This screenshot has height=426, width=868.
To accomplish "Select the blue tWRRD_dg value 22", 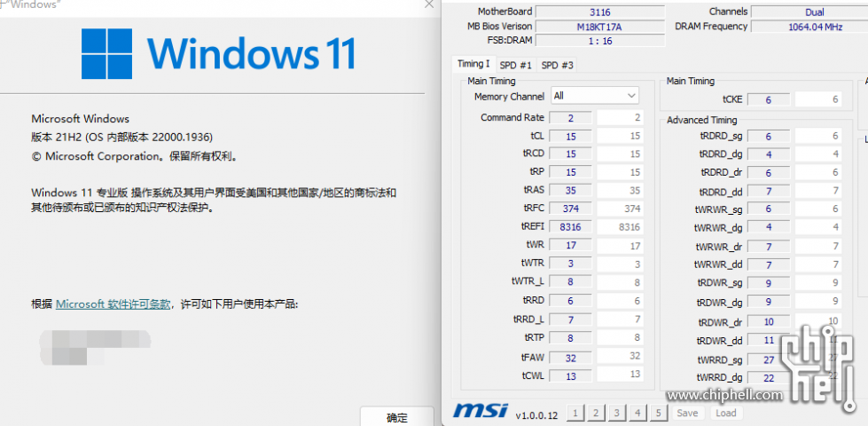I will [769, 378].
